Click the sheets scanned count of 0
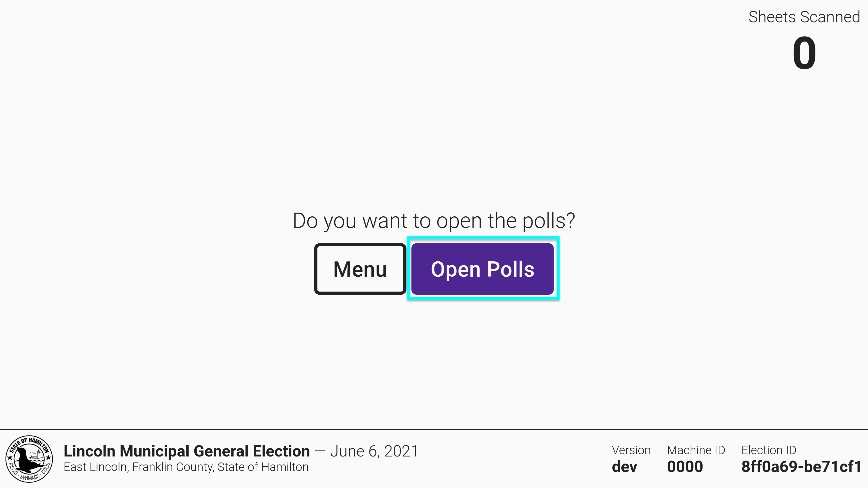The height and width of the screenshot is (488, 868). [804, 53]
